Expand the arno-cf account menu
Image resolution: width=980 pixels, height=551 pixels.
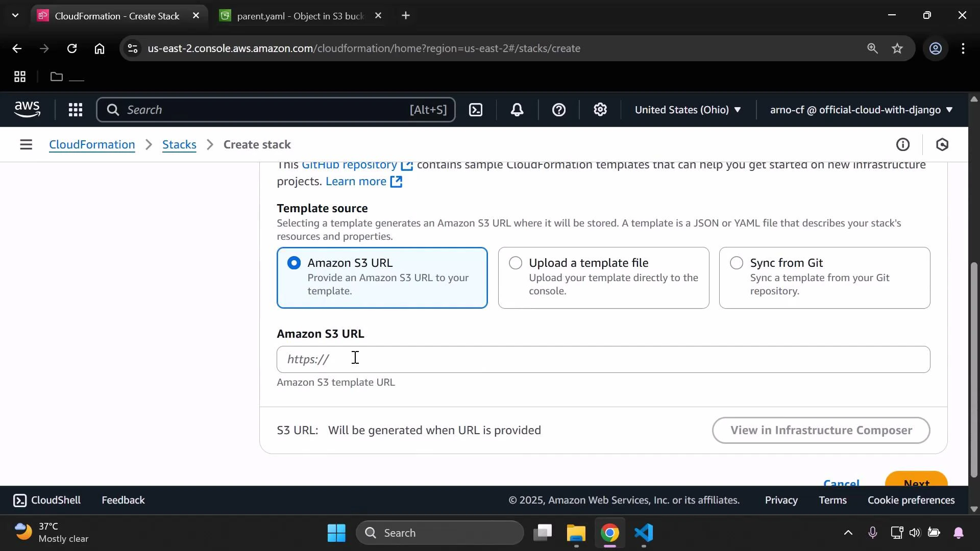tap(860, 110)
